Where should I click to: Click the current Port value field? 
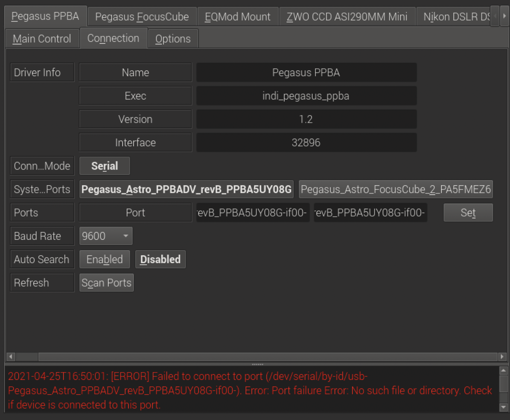(253, 213)
